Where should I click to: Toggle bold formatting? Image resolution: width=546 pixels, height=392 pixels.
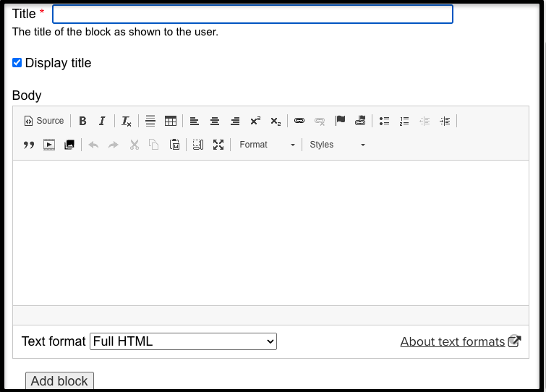coord(82,121)
